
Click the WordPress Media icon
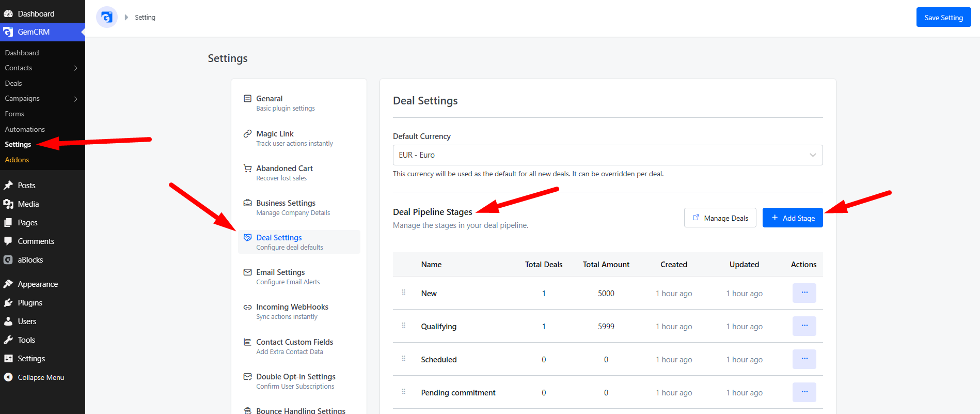[8, 204]
